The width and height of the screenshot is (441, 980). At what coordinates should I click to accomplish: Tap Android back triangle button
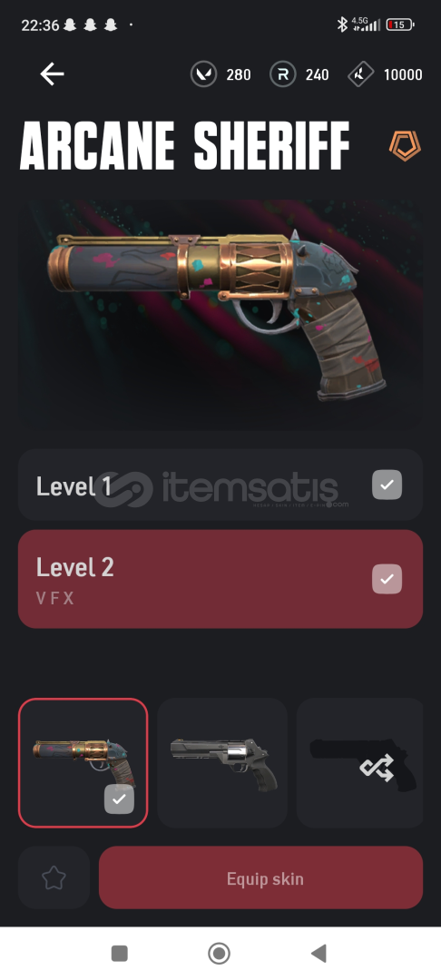pos(318,953)
